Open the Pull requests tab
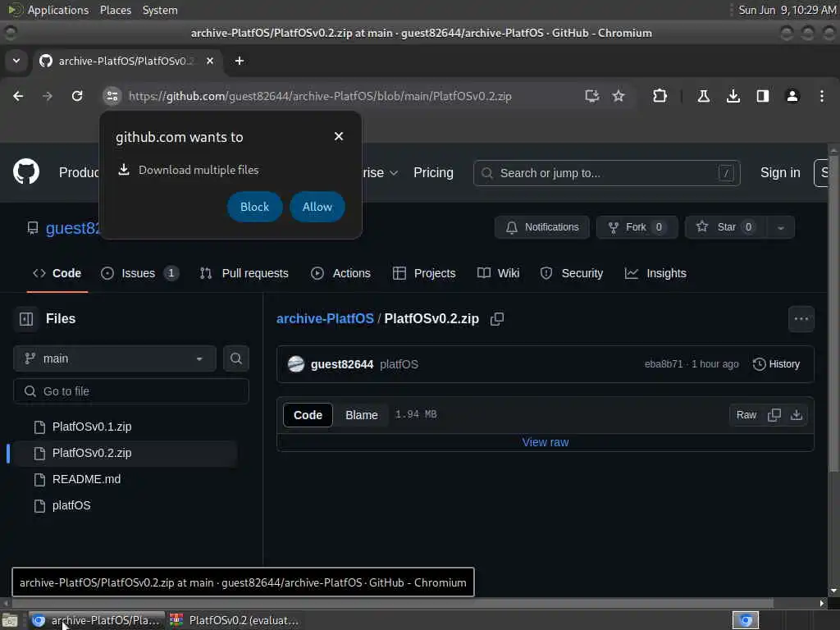The height and width of the screenshot is (630, 840). tap(244, 273)
